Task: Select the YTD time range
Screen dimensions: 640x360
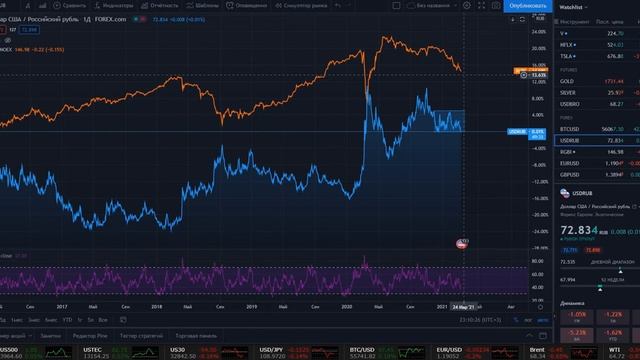Action: pyautogui.click(x=67, y=320)
